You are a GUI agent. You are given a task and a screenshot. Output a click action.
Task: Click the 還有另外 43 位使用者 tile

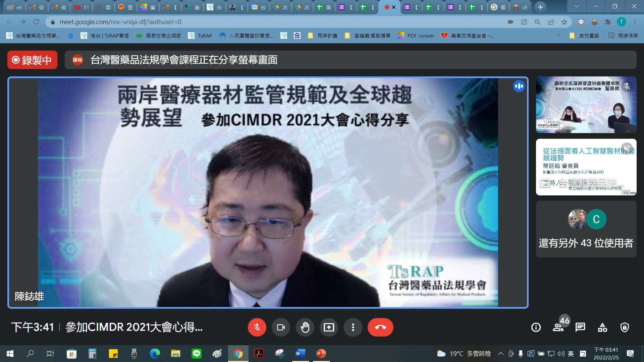(x=586, y=229)
